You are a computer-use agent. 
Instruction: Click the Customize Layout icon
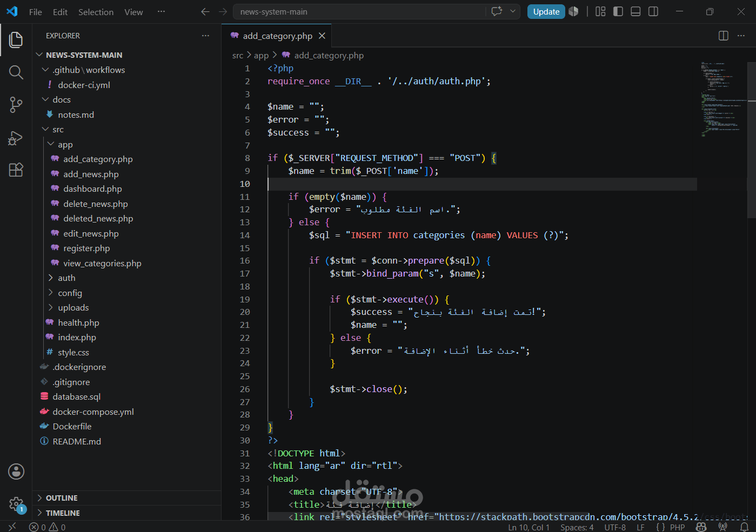pyautogui.click(x=600, y=11)
